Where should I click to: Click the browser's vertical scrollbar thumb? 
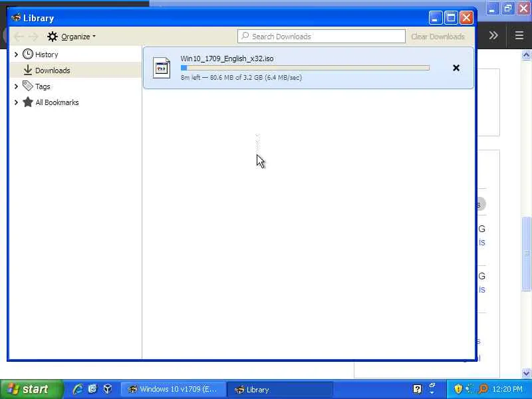click(x=526, y=253)
